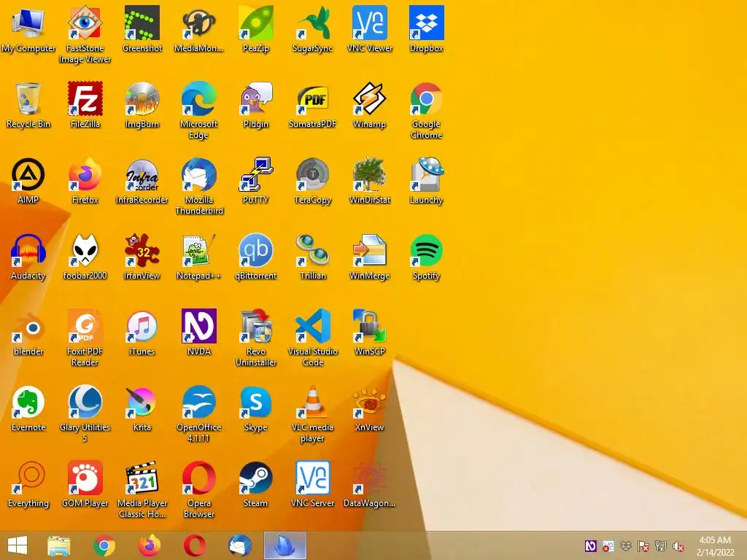Click the iTunes desktop icon
Image resolution: width=747 pixels, height=560 pixels.
[x=142, y=326]
